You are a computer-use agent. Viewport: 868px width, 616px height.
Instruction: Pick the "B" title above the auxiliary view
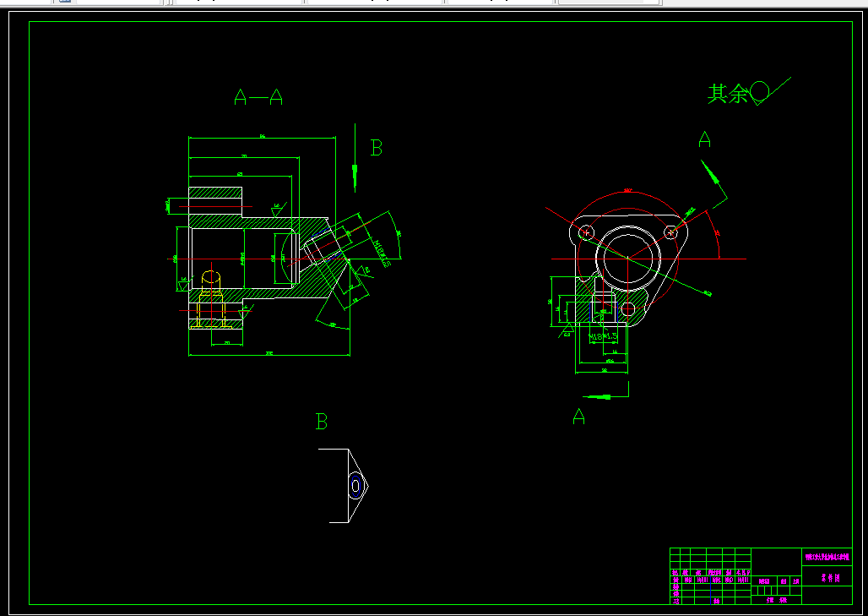(x=322, y=422)
